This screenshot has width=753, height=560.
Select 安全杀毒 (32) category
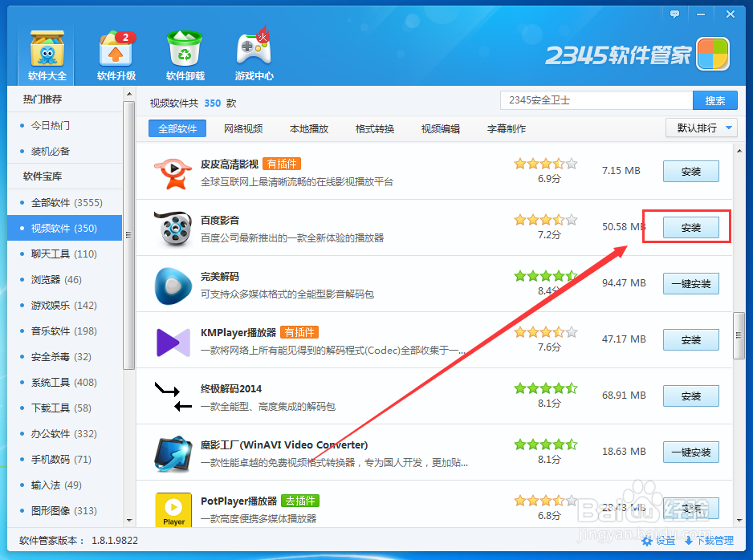(64, 356)
